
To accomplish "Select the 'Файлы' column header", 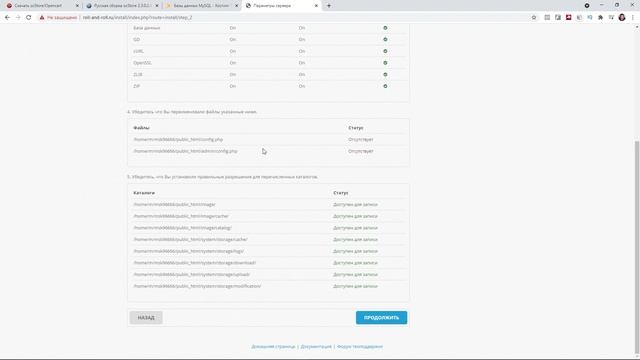I will 141,128.
